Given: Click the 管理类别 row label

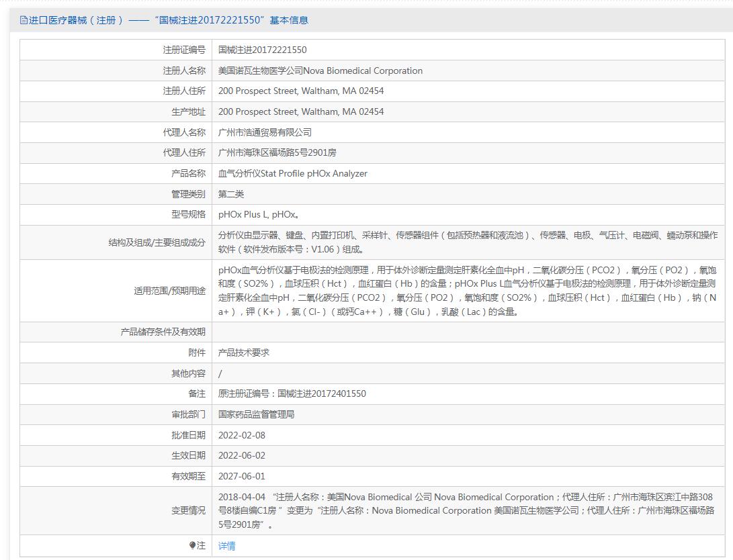Looking at the screenshot, I should pyautogui.click(x=188, y=194).
